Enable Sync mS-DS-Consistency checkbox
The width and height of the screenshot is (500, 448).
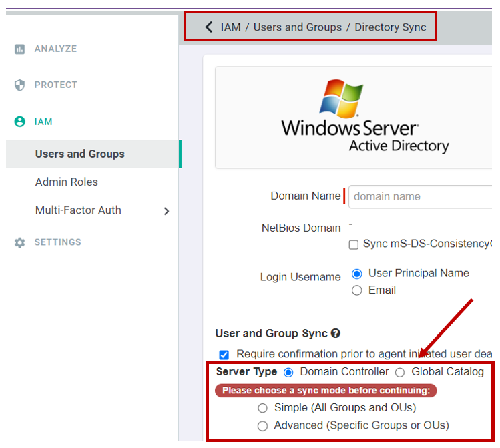tap(354, 244)
